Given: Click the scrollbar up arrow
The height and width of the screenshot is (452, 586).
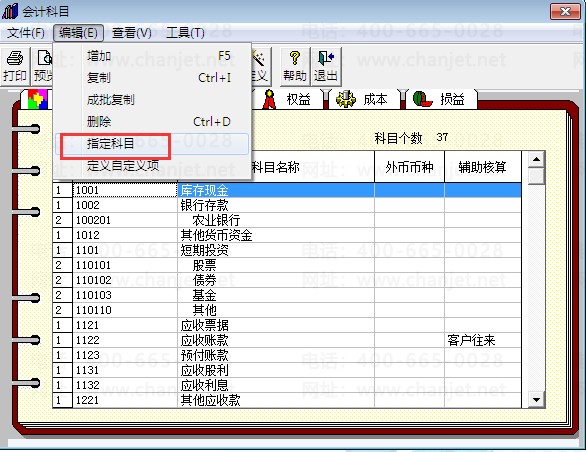Looking at the screenshot, I should point(536,160).
